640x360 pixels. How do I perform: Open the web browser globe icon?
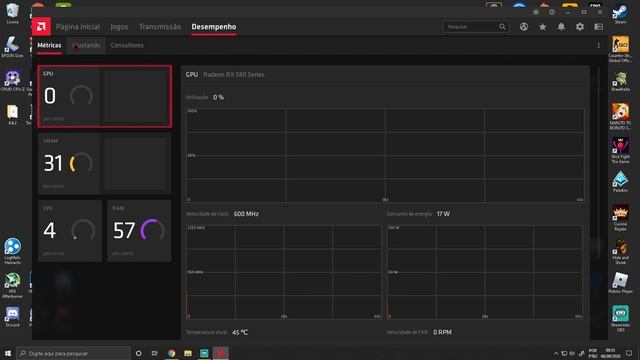coord(524,27)
